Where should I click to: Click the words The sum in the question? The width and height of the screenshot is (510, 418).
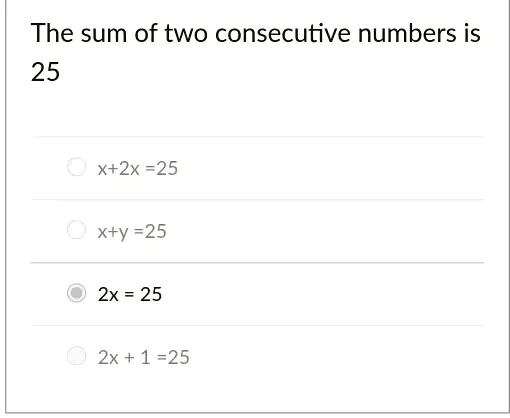pyautogui.click(x=79, y=33)
